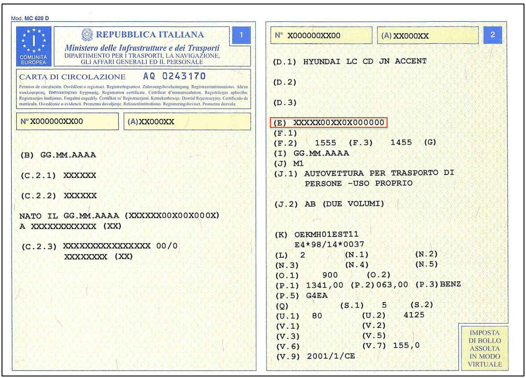Click the (P.1) displacement 1341,00
The height and width of the screenshot is (378, 526).
click(325, 285)
